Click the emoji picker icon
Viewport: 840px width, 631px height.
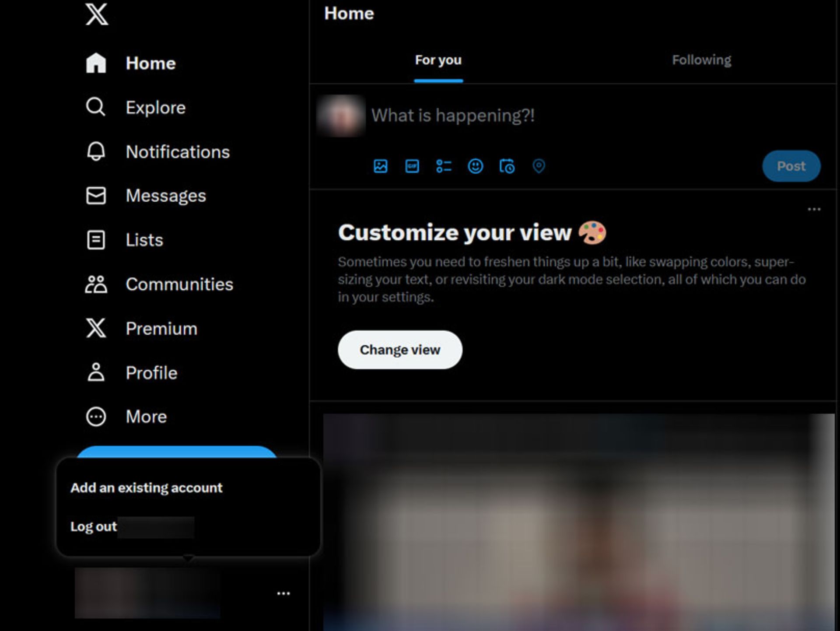(x=476, y=166)
